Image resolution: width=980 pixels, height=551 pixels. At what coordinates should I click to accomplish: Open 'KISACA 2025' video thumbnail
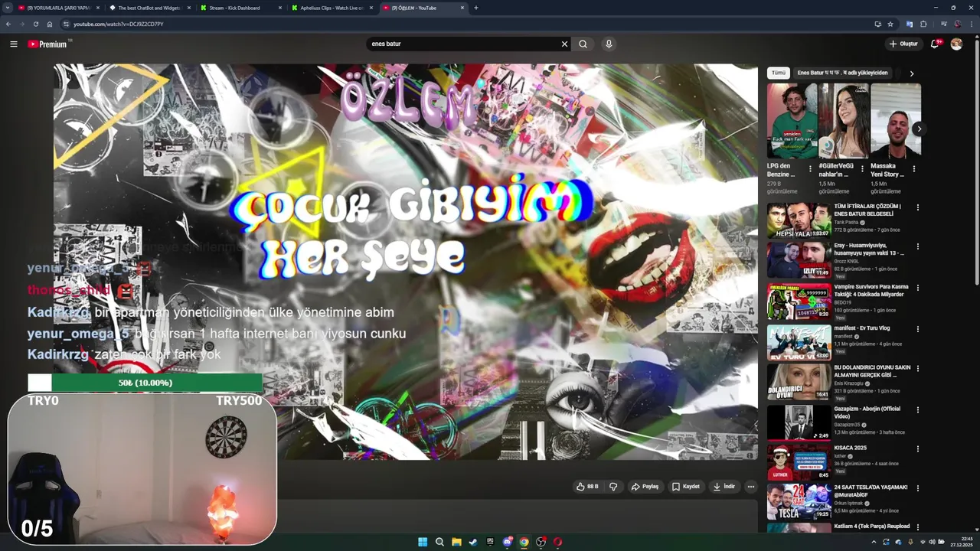(799, 461)
